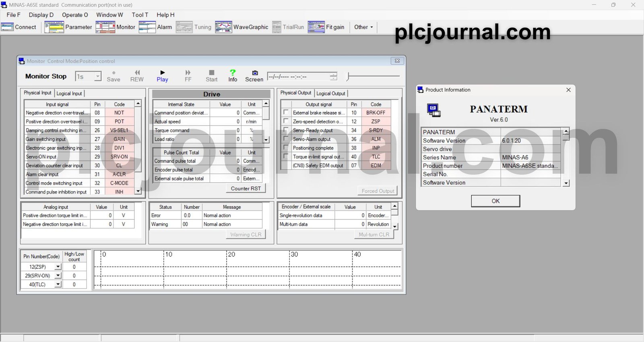Screen dimensions: 644x342
Task: Click the Monitor window title icon
Action: click(22, 61)
